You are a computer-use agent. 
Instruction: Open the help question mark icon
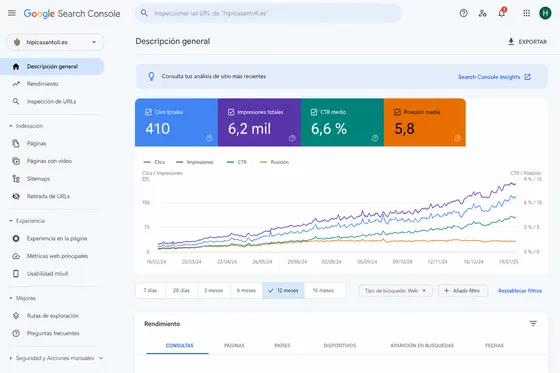click(x=464, y=13)
